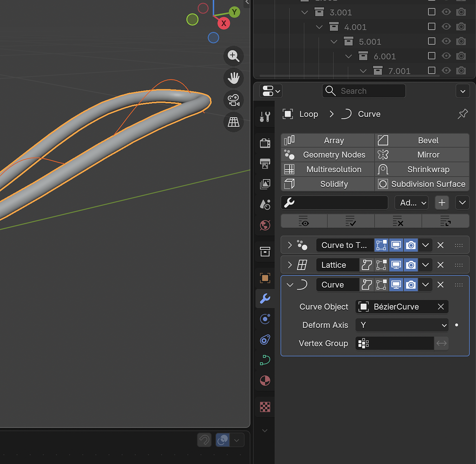This screenshot has width=476, height=464.
Task: Toggle render display for Lattice modifier
Action: [x=411, y=265]
